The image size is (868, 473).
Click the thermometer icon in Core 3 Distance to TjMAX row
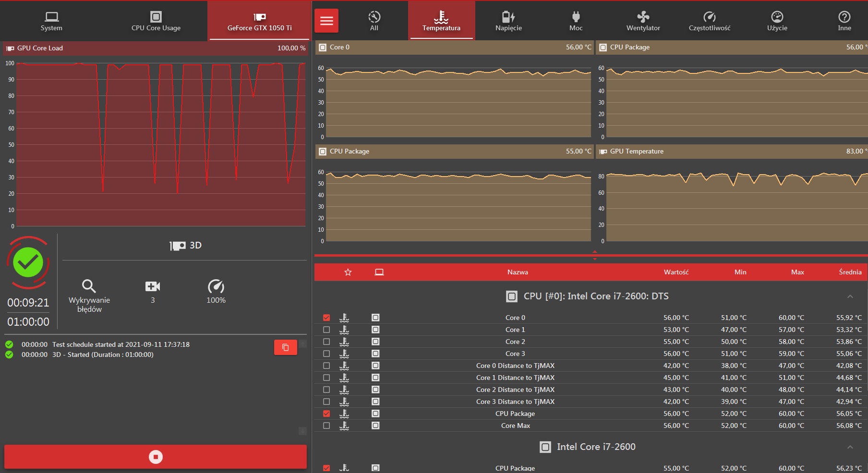(x=344, y=402)
